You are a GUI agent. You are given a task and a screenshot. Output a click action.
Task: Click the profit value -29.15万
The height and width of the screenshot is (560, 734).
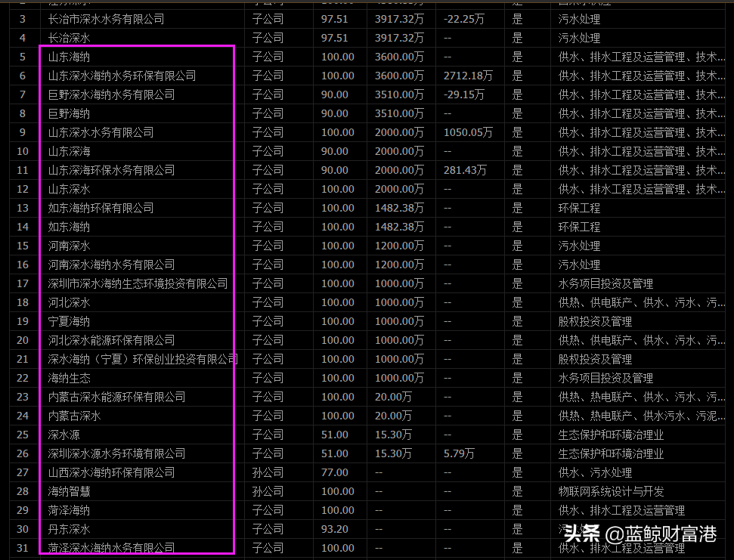coord(464,94)
